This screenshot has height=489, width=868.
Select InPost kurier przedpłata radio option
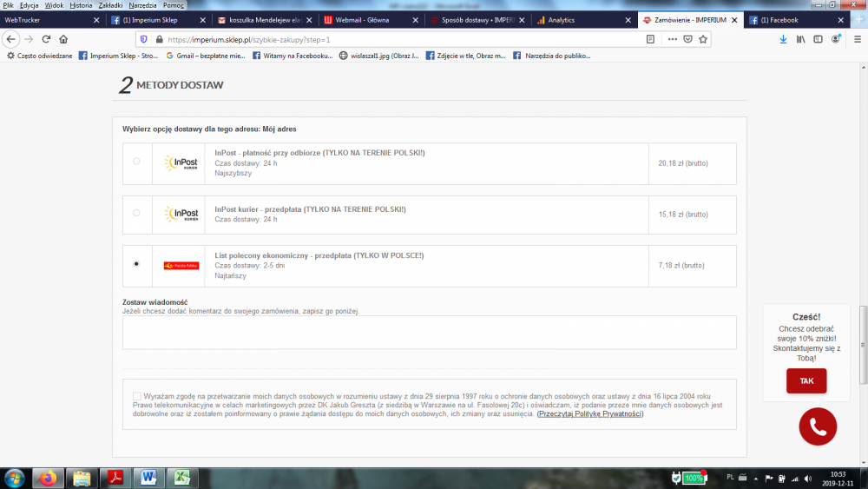coord(136,213)
